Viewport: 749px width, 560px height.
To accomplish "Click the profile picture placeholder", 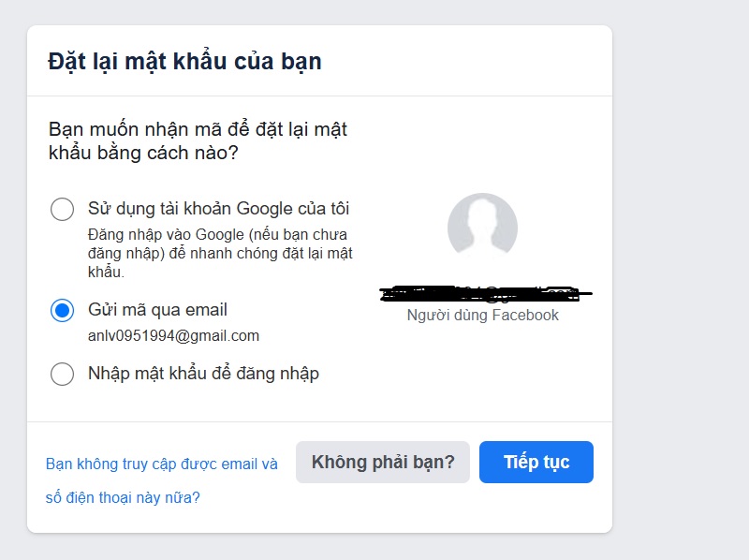I will [x=484, y=225].
